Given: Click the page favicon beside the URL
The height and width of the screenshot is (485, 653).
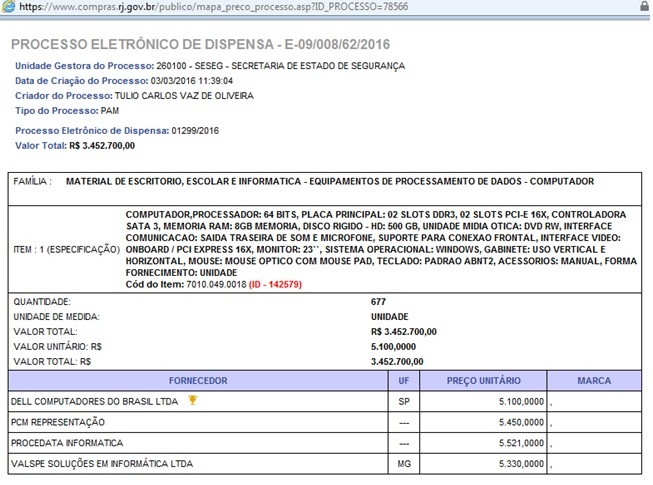Looking at the screenshot, I should coord(8,6).
